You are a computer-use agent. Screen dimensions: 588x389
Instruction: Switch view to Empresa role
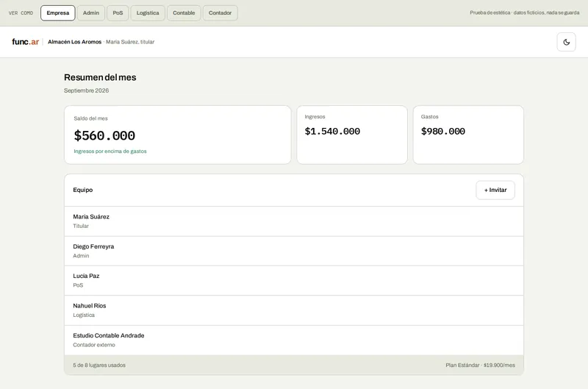[x=58, y=13]
